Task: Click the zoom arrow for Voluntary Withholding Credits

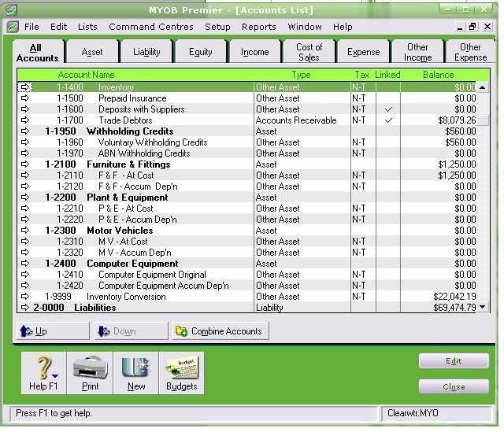Action: [x=24, y=142]
